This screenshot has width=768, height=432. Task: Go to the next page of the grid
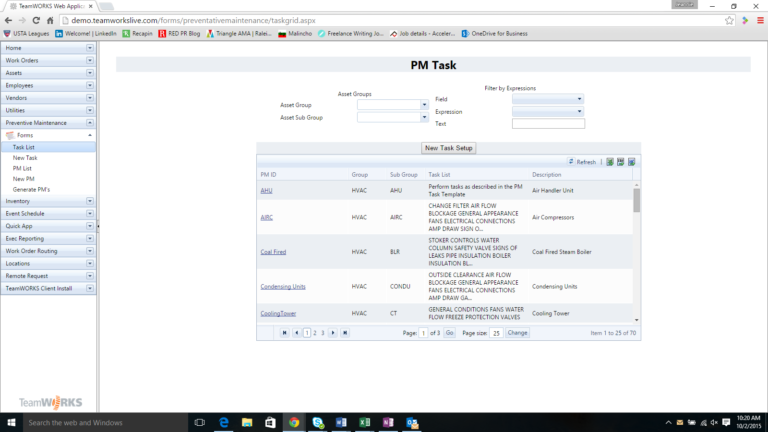tap(334, 332)
